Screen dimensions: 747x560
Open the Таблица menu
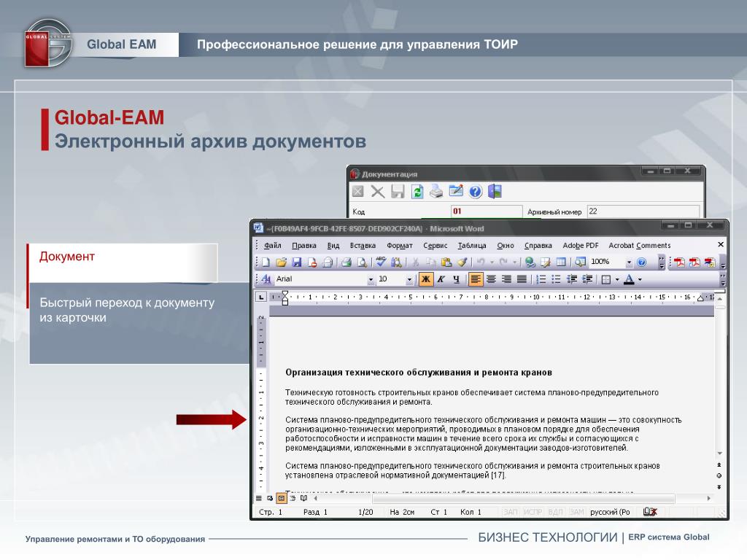[472, 245]
